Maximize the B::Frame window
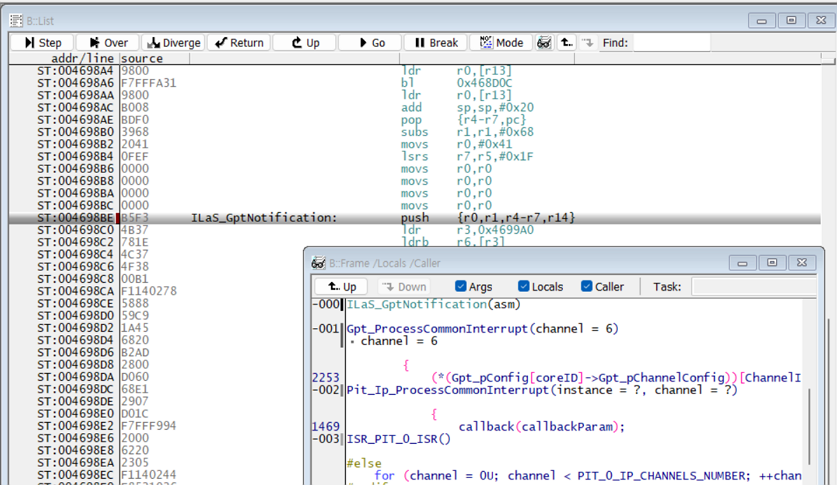This screenshot has height=485, width=837. tap(772, 263)
